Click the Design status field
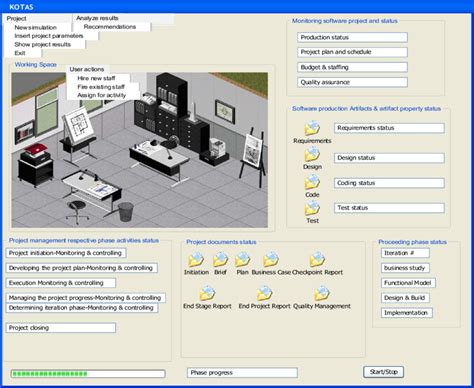This screenshot has height=388, width=474. pyautogui.click(x=389, y=158)
